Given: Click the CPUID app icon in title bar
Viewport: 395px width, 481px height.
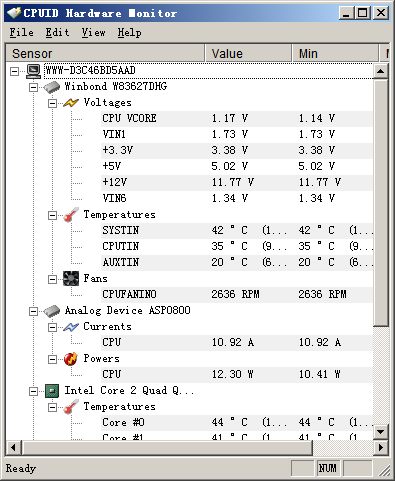Looking at the screenshot, I should pos(14,13).
